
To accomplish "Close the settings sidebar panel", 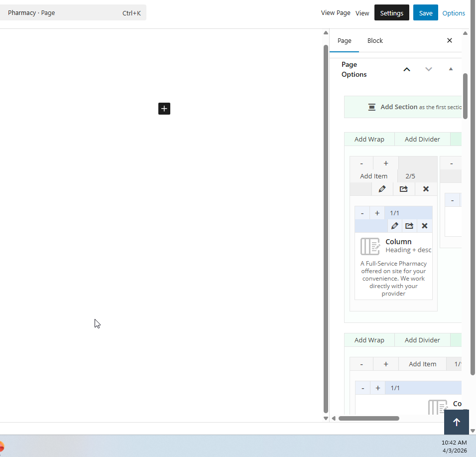I will (x=450, y=40).
